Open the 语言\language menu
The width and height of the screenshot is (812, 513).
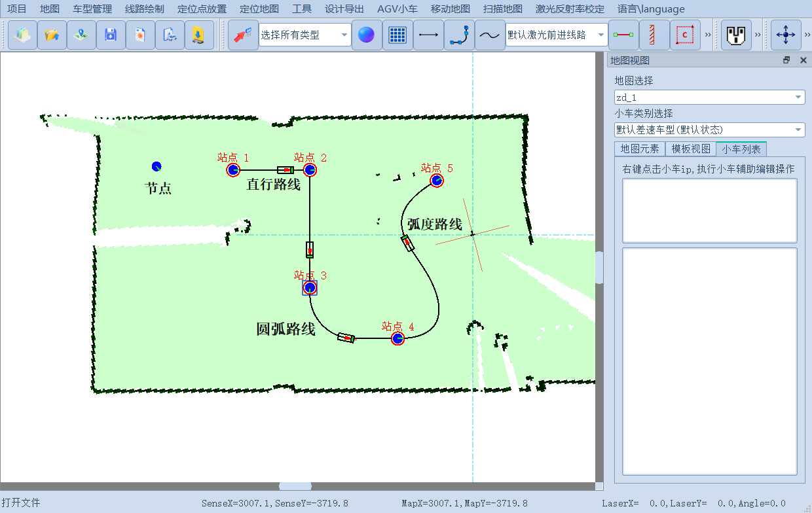point(651,9)
